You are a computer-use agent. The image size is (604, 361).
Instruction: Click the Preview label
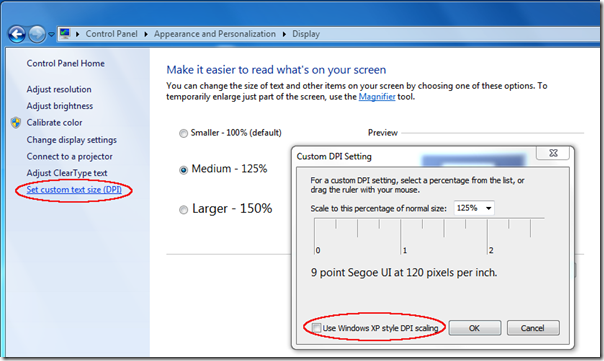[383, 133]
